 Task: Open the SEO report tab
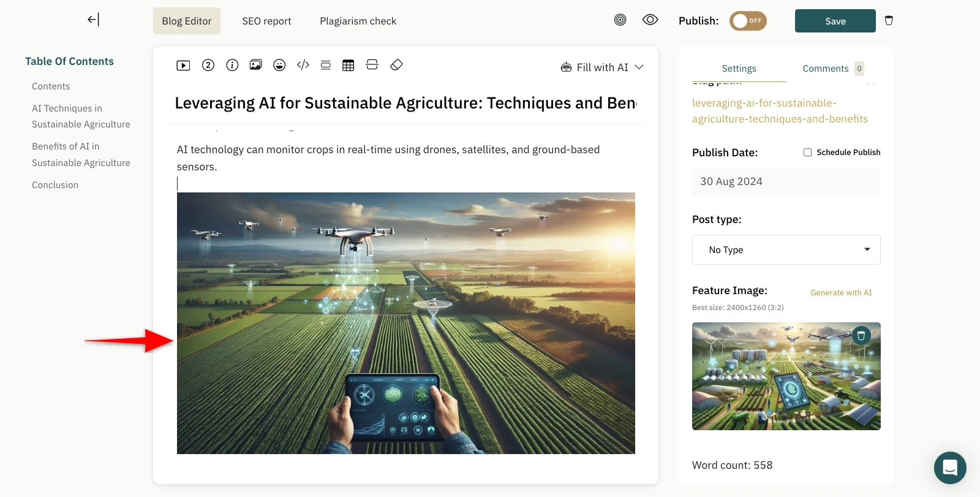[x=266, y=21]
